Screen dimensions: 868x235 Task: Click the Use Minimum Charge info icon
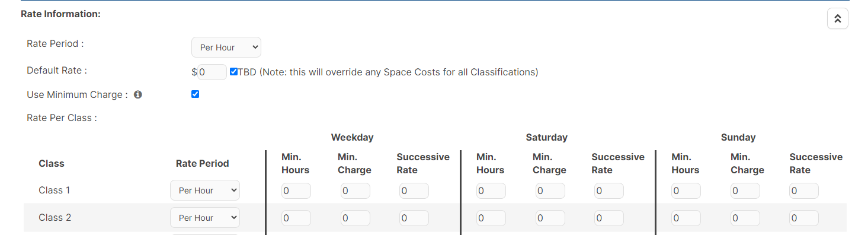[138, 94]
